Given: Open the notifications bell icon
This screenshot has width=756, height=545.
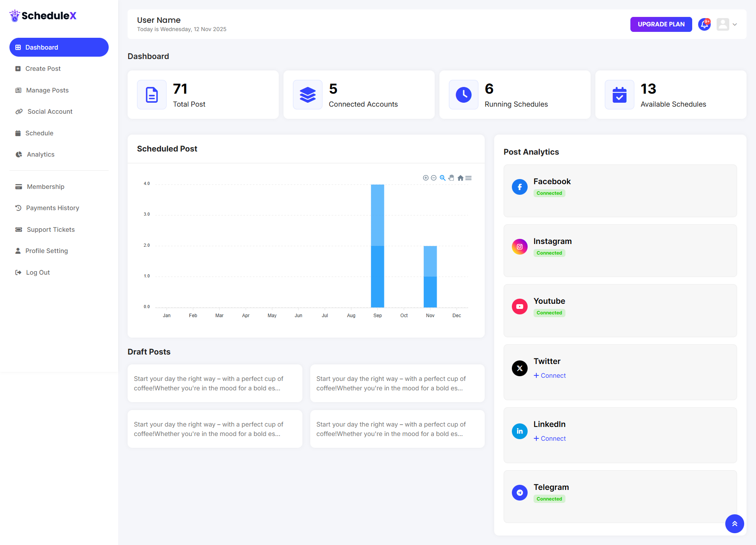Looking at the screenshot, I should click(704, 24).
